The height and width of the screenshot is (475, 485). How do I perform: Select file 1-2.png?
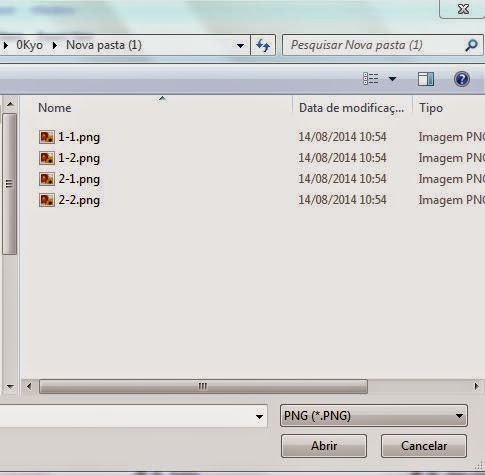(79, 158)
